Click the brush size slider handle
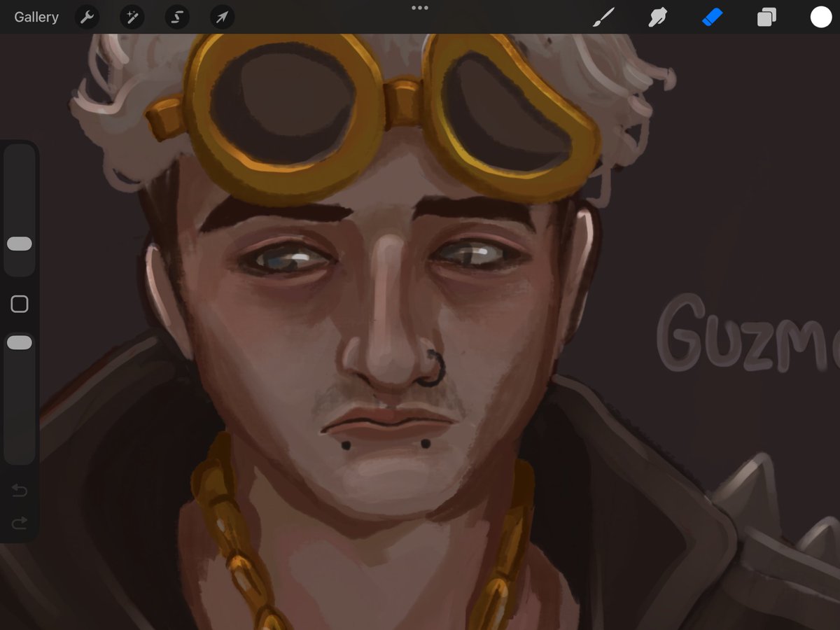The image size is (840, 630). 20,244
